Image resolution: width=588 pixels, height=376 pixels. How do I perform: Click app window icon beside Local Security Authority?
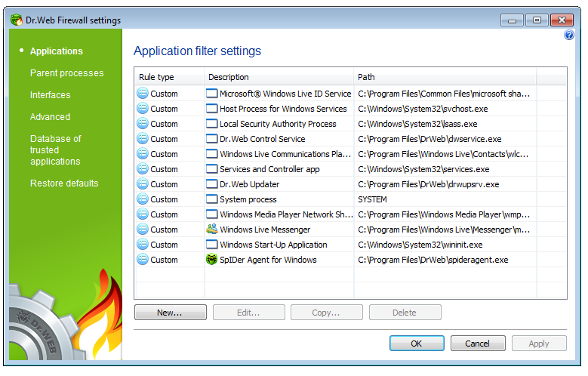click(212, 124)
